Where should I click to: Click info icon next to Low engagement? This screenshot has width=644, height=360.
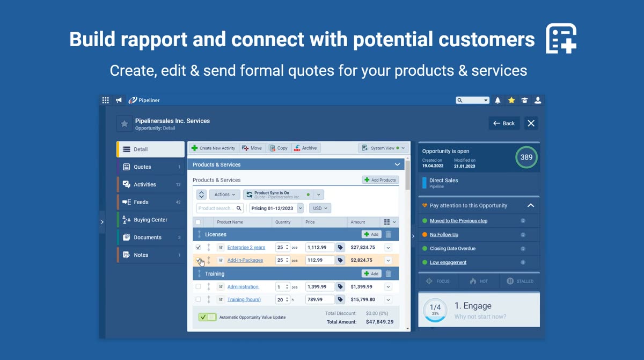523,263
